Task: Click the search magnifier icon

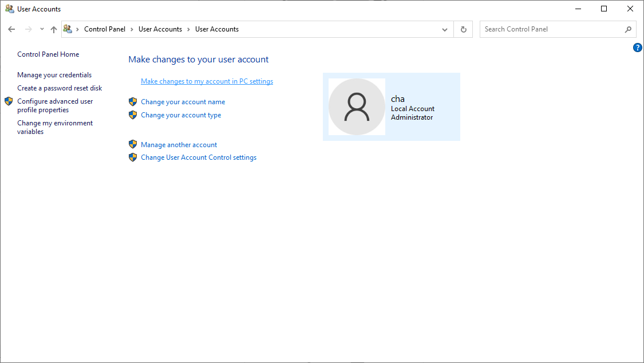Action: [x=628, y=30]
